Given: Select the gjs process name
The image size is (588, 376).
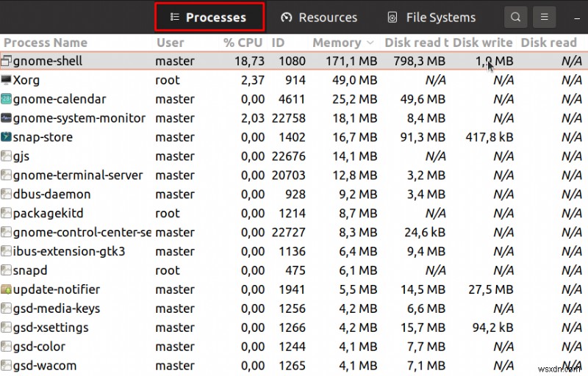Looking at the screenshot, I should point(21,156).
